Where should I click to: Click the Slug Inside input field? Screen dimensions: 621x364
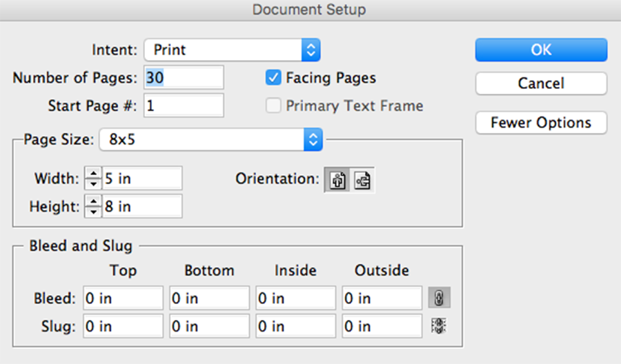pyautogui.click(x=295, y=325)
